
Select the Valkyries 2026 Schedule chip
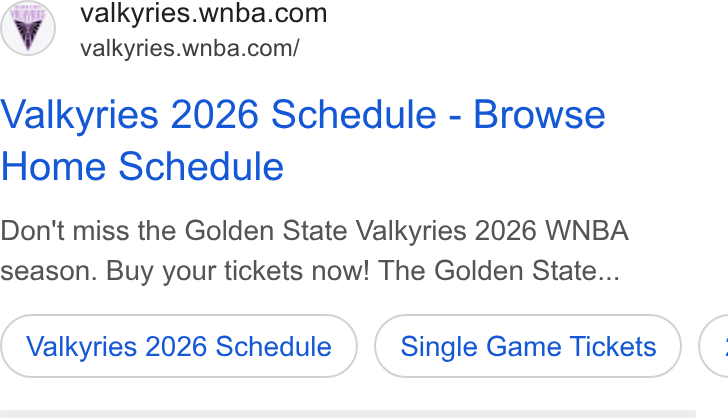click(179, 346)
